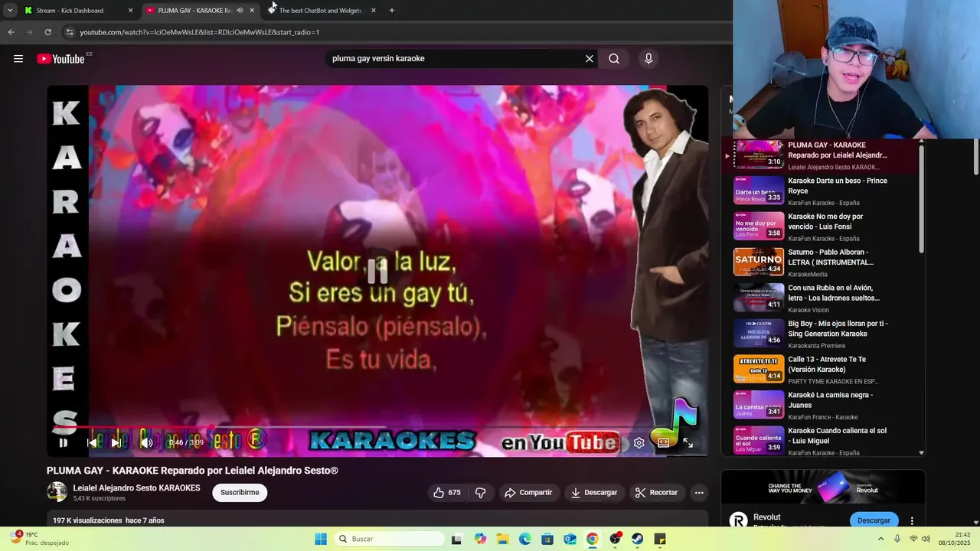Click the Revolut ad Descargar button
The width and height of the screenshot is (980, 551).
(874, 520)
